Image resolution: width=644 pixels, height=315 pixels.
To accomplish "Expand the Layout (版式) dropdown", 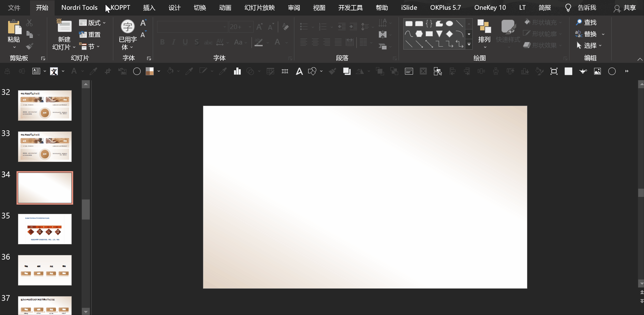I will coord(92,23).
